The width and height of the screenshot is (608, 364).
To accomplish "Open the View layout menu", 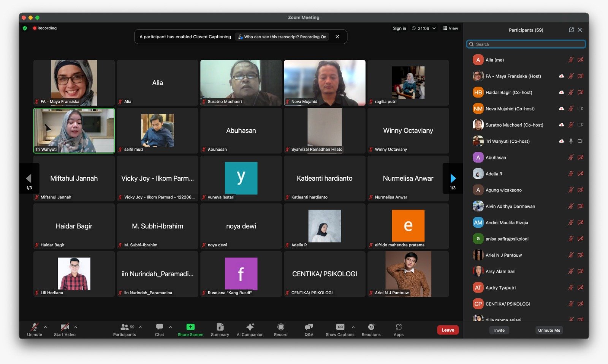I will (x=450, y=28).
